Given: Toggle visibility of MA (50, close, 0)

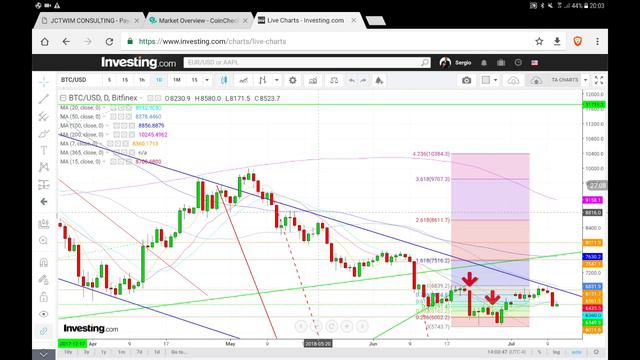Looking at the screenshot, I should (x=113, y=117).
